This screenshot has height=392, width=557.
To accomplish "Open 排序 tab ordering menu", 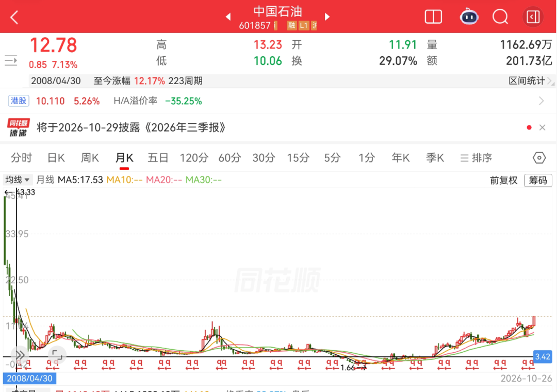I will point(476,157).
